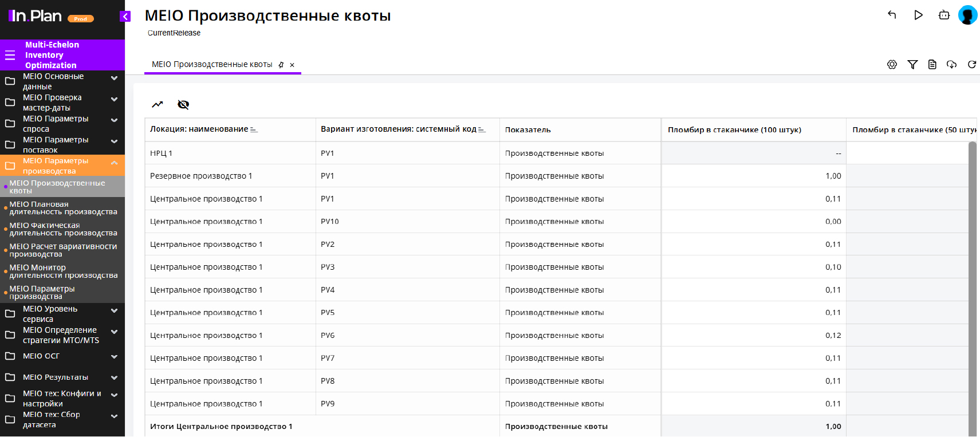Viewport: 980px width, 437px height.
Task: Click the document report icon
Action: click(x=932, y=65)
